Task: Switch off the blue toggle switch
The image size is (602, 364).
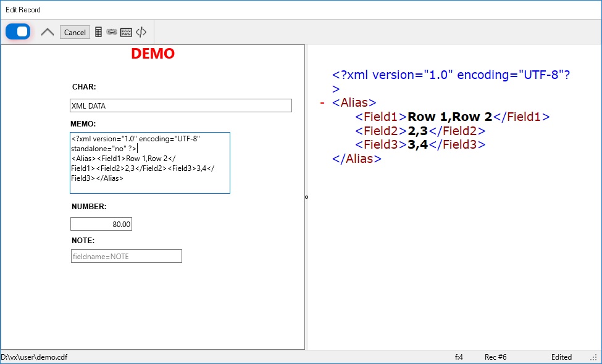Action: [x=17, y=31]
